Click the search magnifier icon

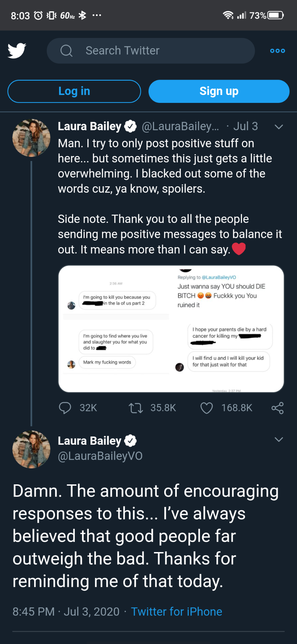pyautogui.click(x=66, y=51)
